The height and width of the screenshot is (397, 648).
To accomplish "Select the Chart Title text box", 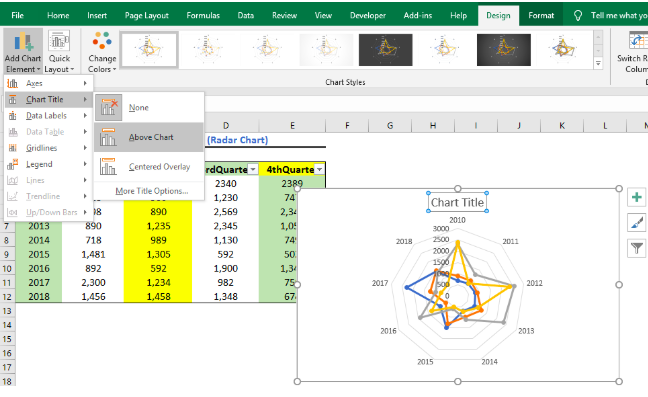I will pyautogui.click(x=457, y=202).
